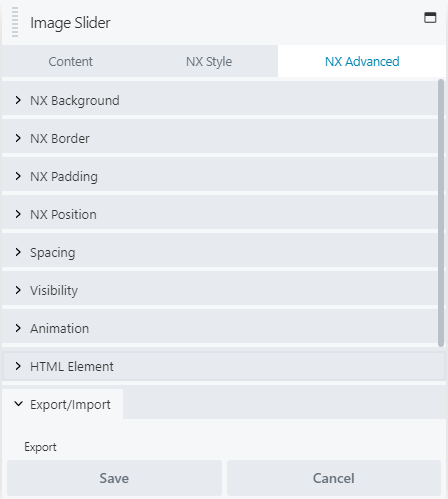Click the Save button
448x499 pixels.
(x=114, y=478)
